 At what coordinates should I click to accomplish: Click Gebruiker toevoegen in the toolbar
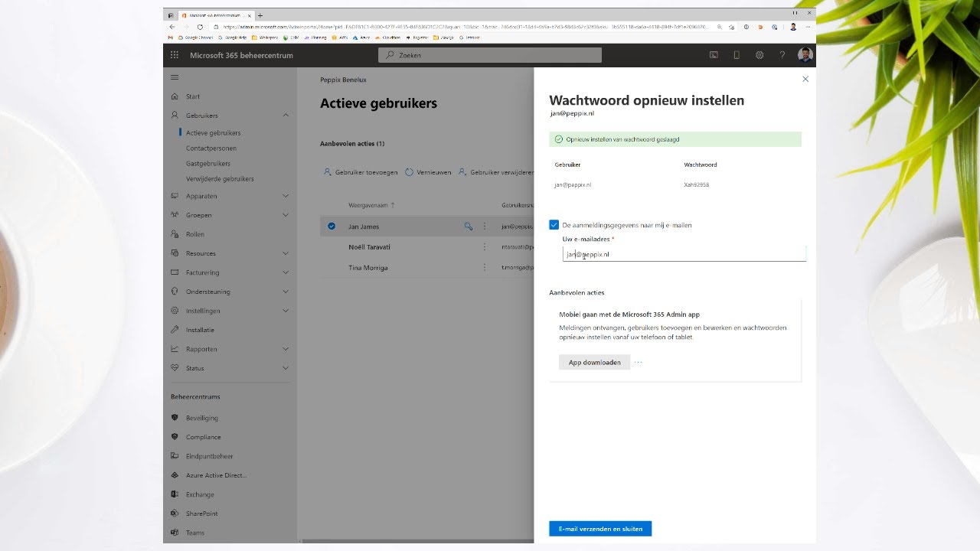[x=361, y=172]
